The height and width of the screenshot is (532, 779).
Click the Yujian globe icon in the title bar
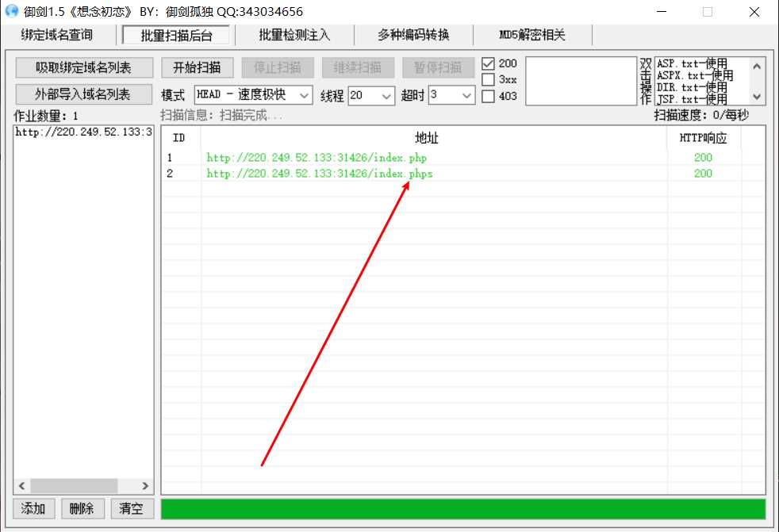(x=11, y=11)
